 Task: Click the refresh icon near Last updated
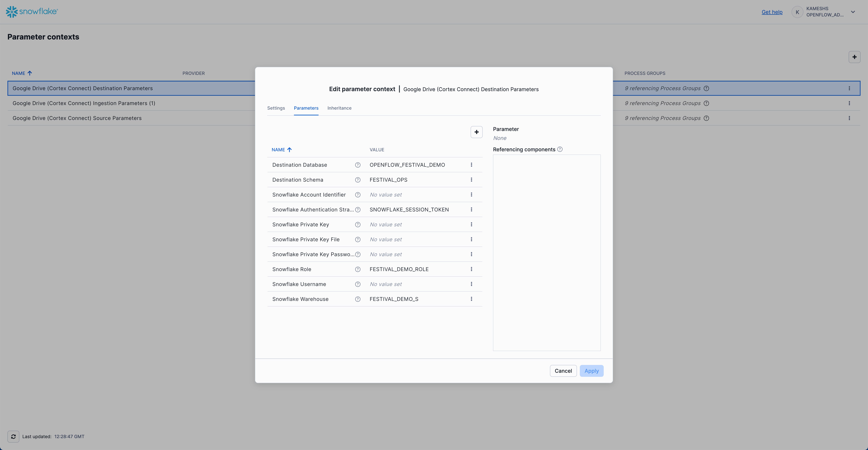pos(14,436)
